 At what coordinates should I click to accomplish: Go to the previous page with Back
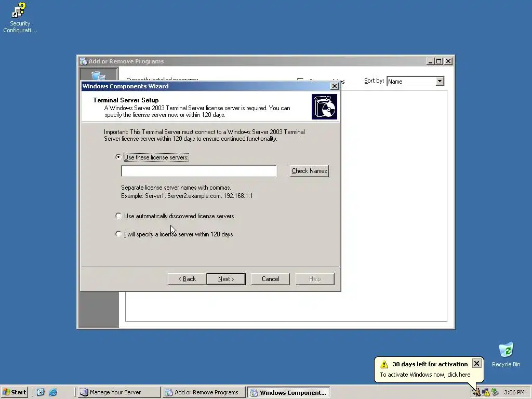pyautogui.click(x=187, y=279)
